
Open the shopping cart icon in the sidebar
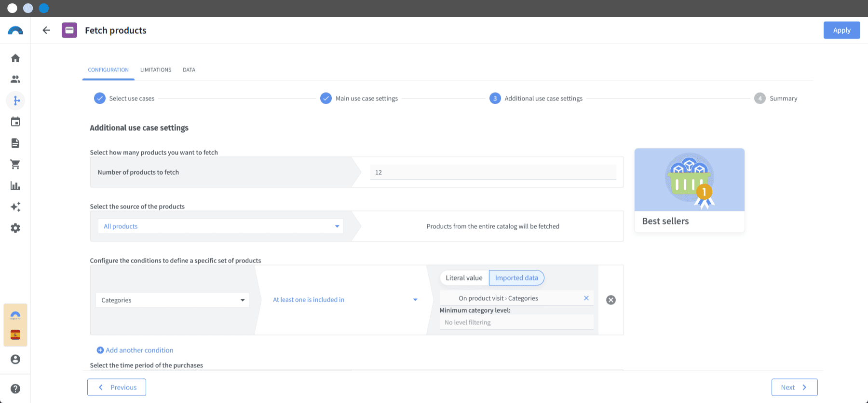coord(15,164)
